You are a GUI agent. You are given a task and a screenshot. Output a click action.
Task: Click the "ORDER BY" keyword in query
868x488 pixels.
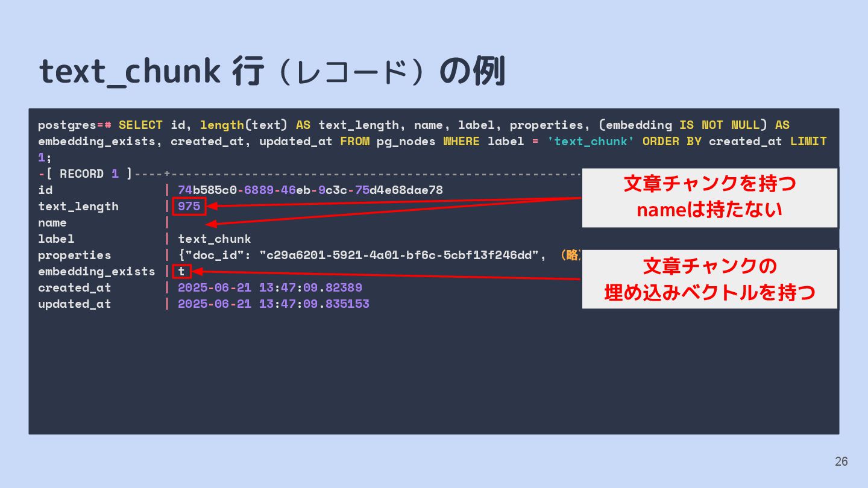pyautogui.click(x=671, y=141)
